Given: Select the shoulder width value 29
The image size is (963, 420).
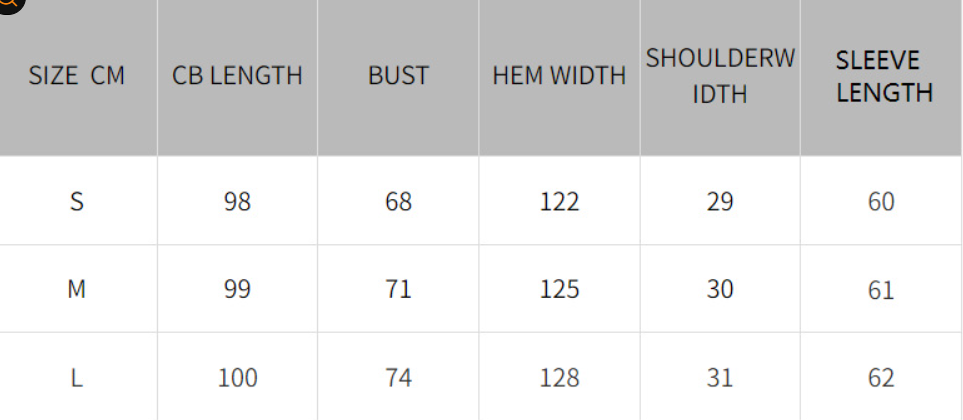Looking at the screenshot, I should [x=720, y=202].
